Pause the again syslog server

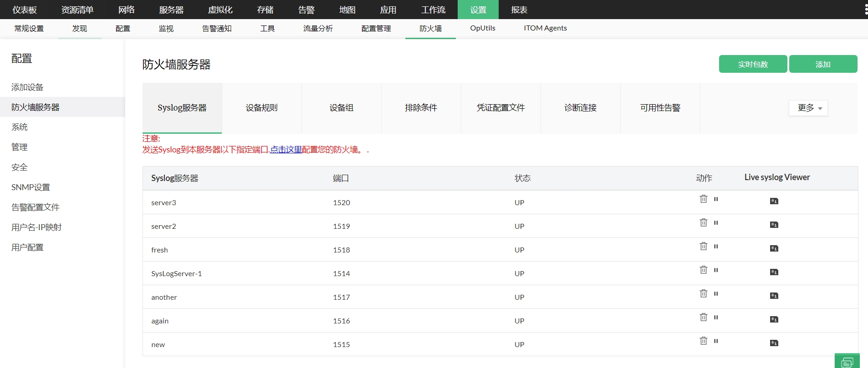[x=716, y=318]
